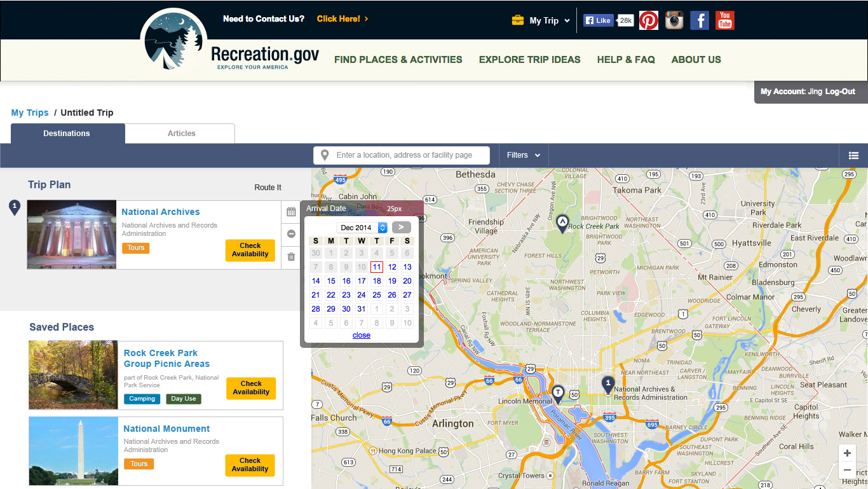
Task: Open the National Archives trip title
Action: click(x=161, y=212)
